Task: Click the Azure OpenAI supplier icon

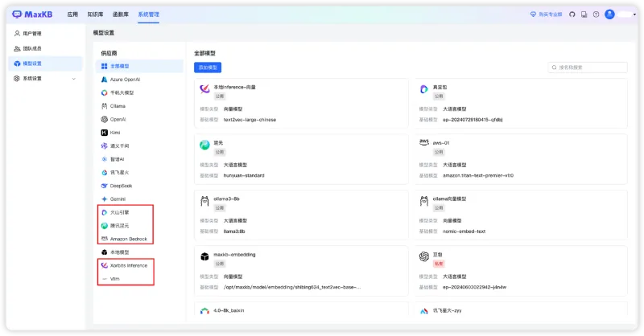Action: (105, 80)
